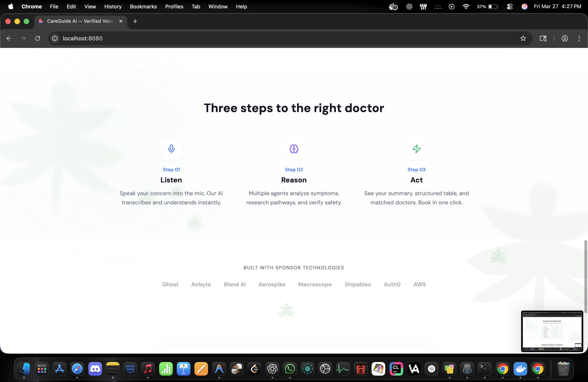
Task: Launch Docker Desktop from the dock
Action: click(x=520, y=369)
